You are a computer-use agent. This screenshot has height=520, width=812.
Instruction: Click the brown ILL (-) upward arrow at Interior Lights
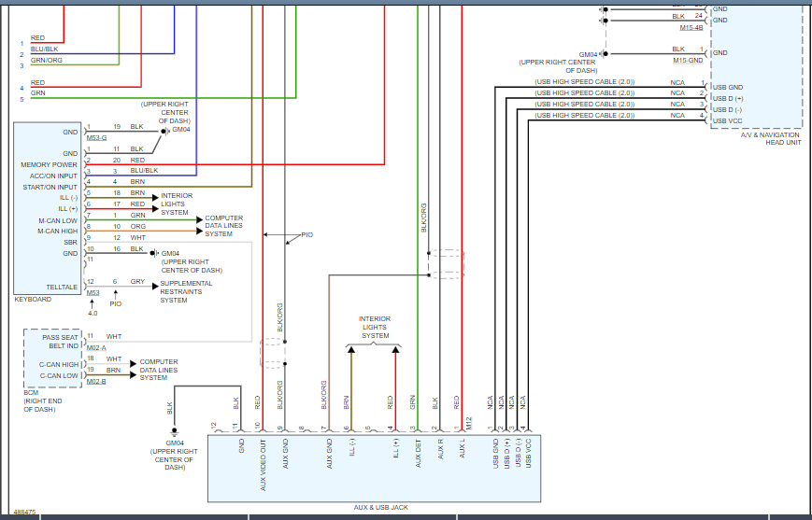(x=351, y=350)
